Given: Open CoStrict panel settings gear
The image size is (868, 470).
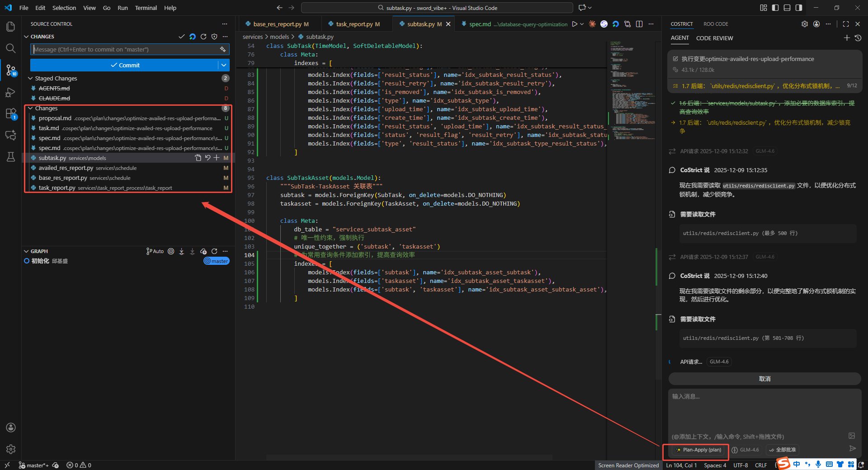Looking at the screenshot, I should click(x=805, y=24).
